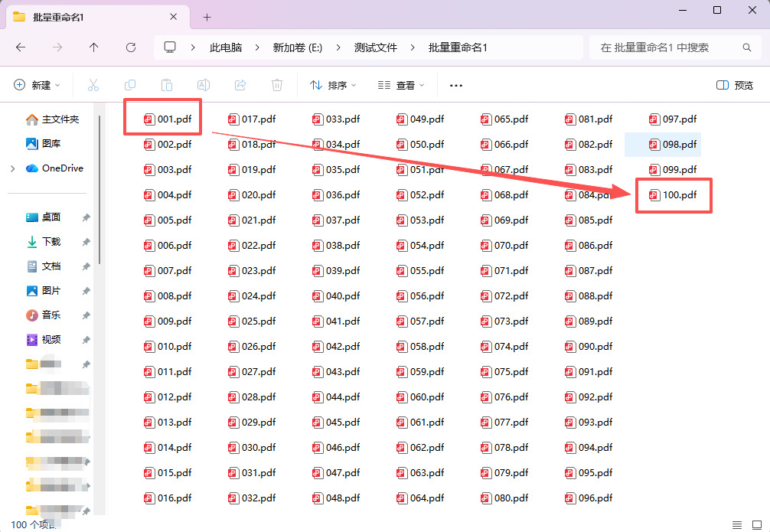
Task: Select file 100.pdf
Action: point(673,195)
